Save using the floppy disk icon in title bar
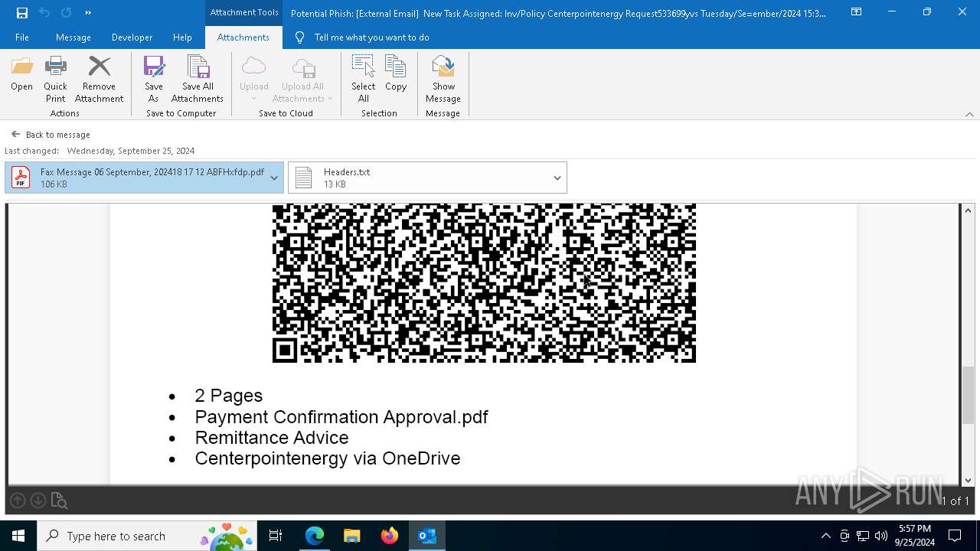This screenshot has width=980, height=551. [x=22, y=12]
